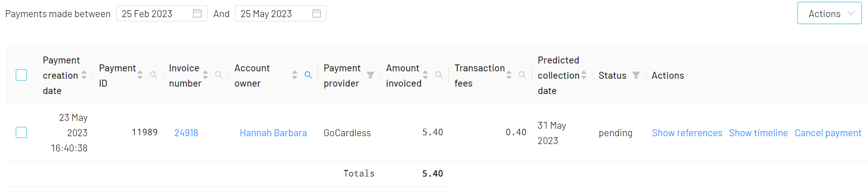Sort by Payment creation date arrows
The width and height of the screenshot is (868, 189).
click(84, 75)
